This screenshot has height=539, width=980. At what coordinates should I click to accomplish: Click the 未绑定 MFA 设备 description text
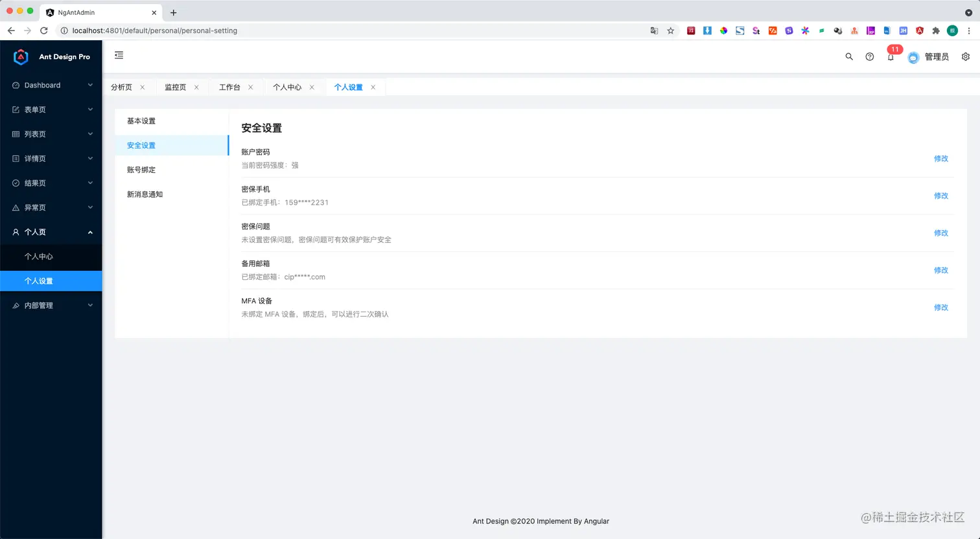315,314
